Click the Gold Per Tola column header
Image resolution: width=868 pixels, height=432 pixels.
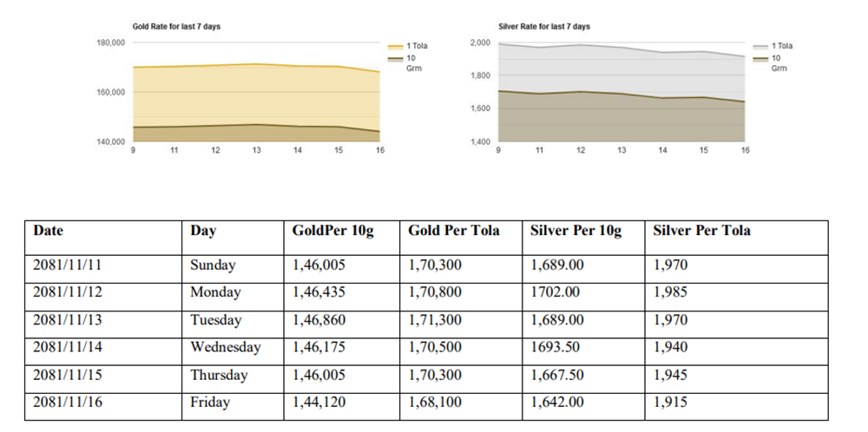click(x=454, y=231)
